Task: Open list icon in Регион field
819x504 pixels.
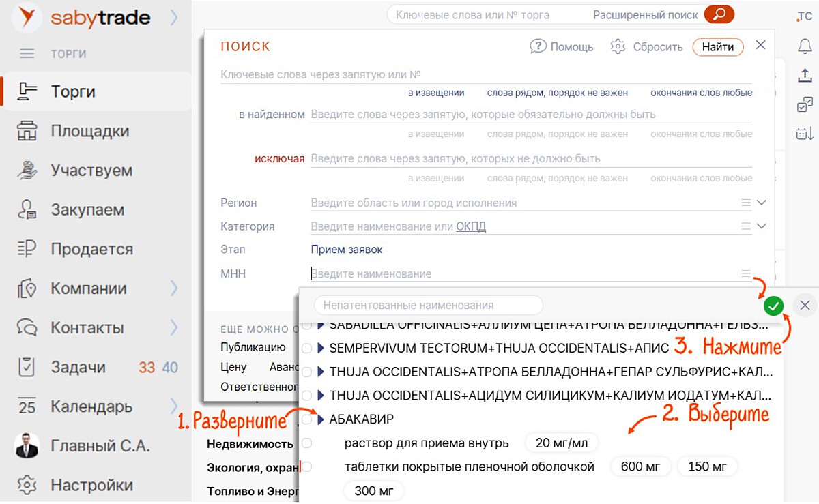Action: pos(746,203)
